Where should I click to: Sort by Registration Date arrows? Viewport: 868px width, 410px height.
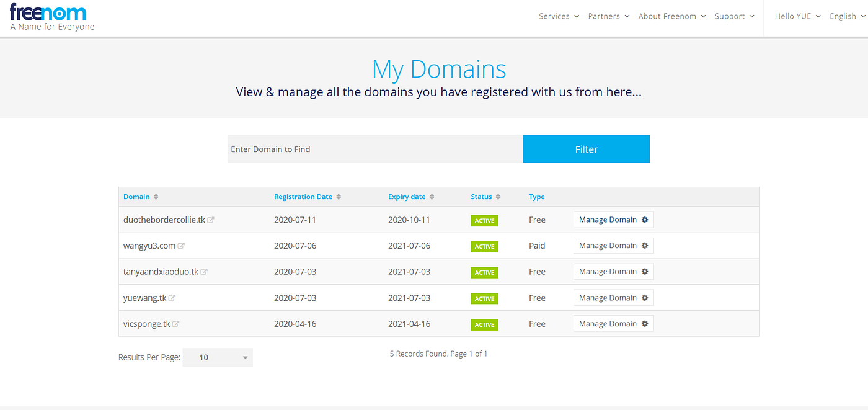[x=339, y=197]
